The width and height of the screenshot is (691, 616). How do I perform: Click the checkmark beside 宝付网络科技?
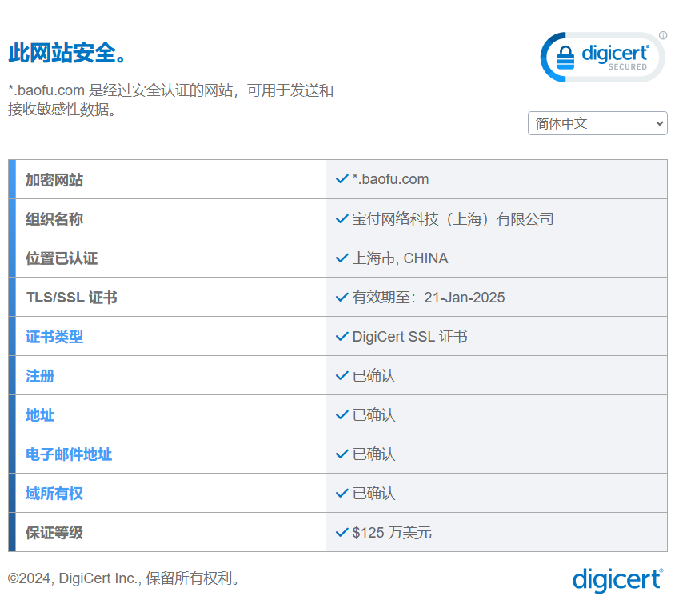342,218
